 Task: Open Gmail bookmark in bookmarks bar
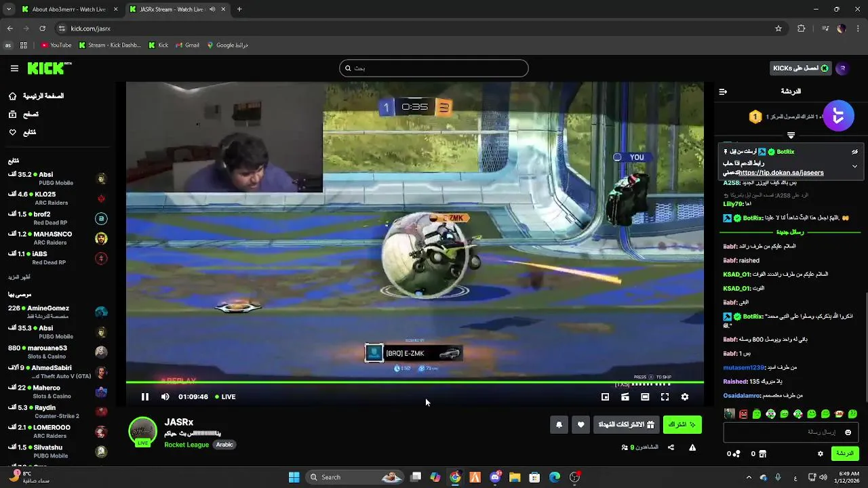coord(187,45)
